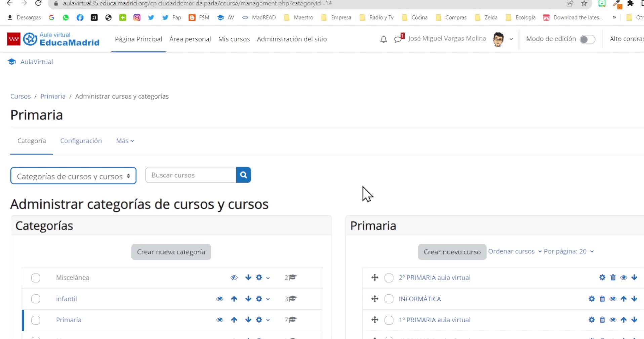Move Infantil category down
The width and height of the screenshot is (644, 339).
pyautogui.click(x=248, y=299)
